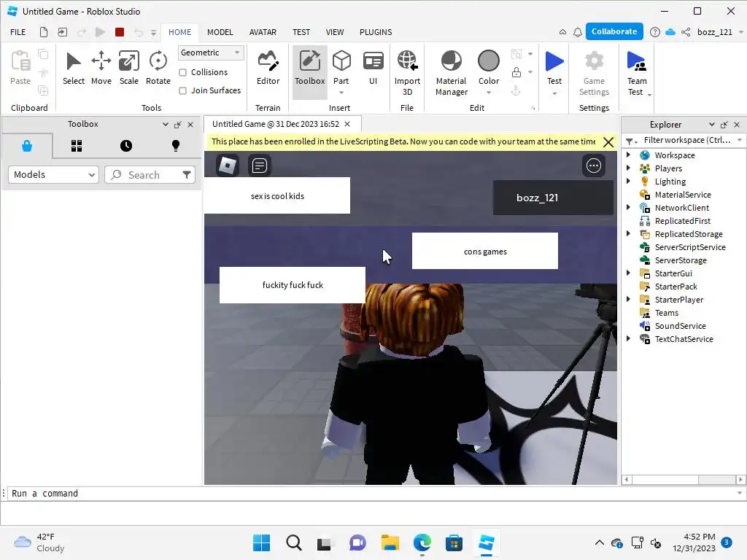Open Toolbox Inventory grid tab
Screen dimensions: 747x560
[x=76, y=146]
